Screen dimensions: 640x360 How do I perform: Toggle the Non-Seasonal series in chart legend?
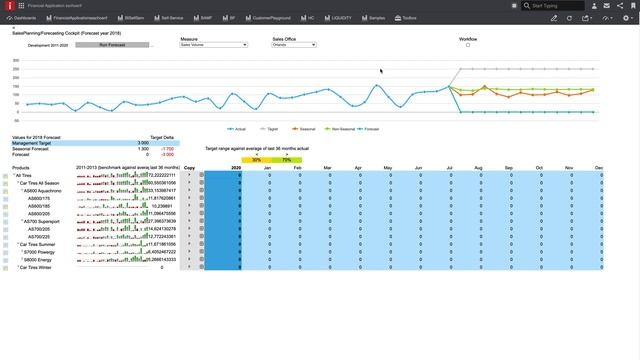[x=340, y=129]
